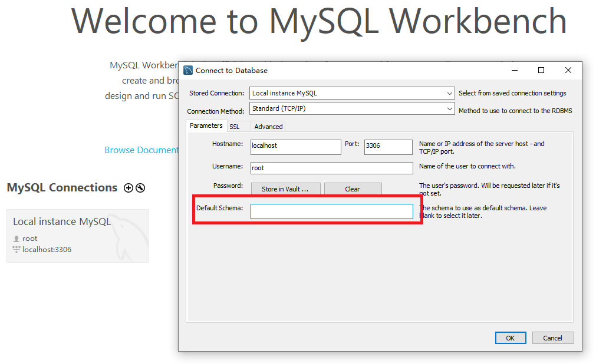
Task: Click the Store in Vault button
Action: point(285,189)
